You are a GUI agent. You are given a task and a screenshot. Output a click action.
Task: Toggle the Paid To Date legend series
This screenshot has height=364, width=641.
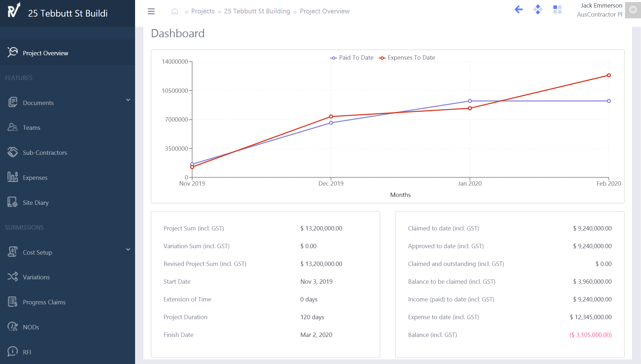(352, 57)
